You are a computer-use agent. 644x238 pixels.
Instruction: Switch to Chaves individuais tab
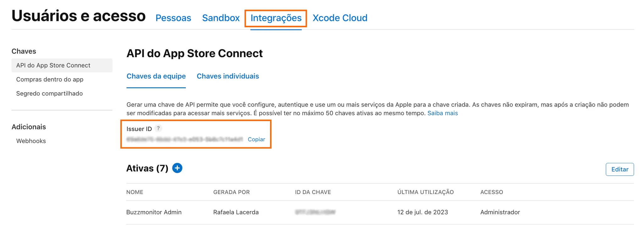[228, 76]
